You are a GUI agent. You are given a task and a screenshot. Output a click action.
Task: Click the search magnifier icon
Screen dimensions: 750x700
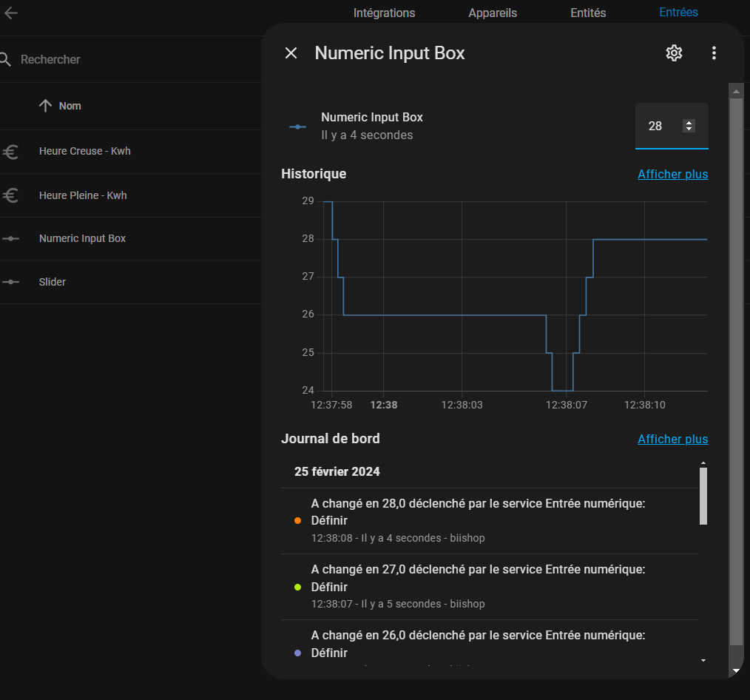[x=7, y=59]
